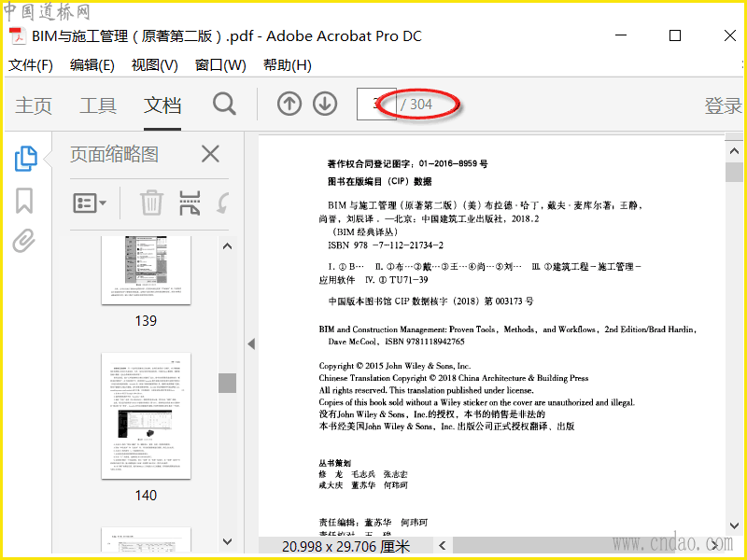Image resolution: width=747 pixels, height=560 pixels.
Task: Open the 编辑(E) menu
Action: 92,65
